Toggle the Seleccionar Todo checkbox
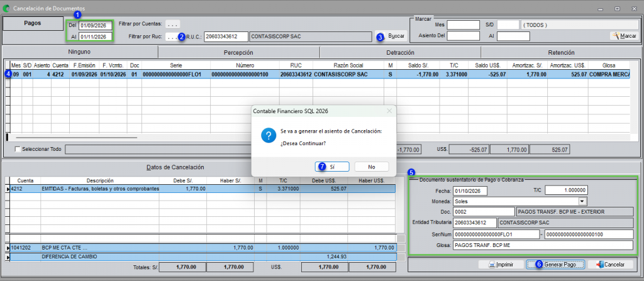644x281 pixels. click(18, 149)
